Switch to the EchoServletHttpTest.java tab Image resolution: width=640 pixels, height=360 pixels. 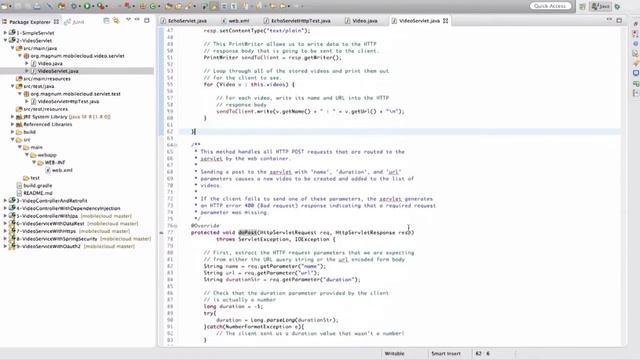tap(297, 20)
